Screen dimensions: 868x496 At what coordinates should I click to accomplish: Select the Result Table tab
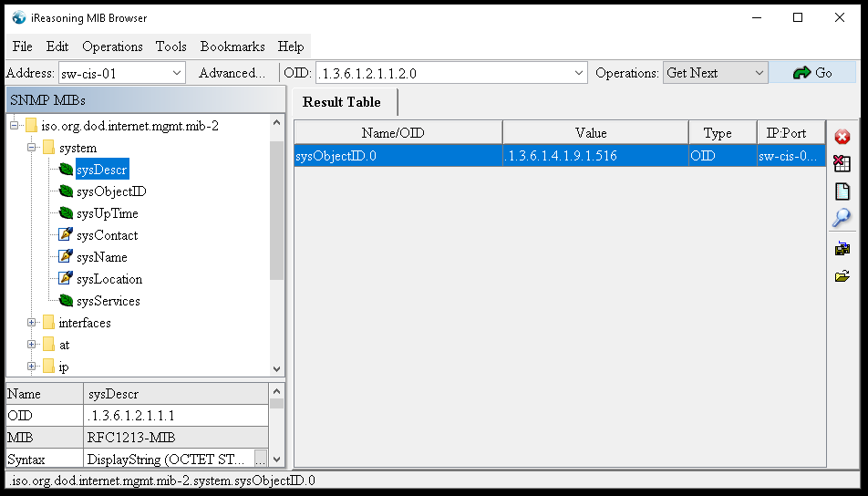pyautogui.click(x=341, y=102)
